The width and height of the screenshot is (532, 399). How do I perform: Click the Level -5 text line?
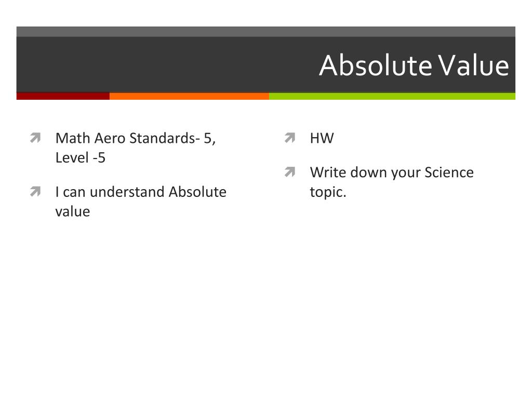tap(81, 158)
